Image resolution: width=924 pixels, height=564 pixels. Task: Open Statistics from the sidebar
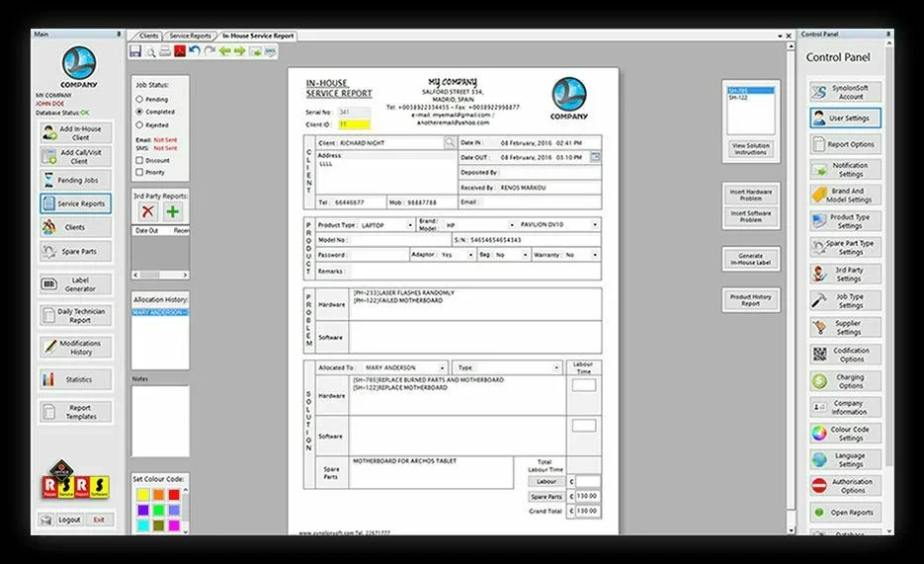point(76,379)
